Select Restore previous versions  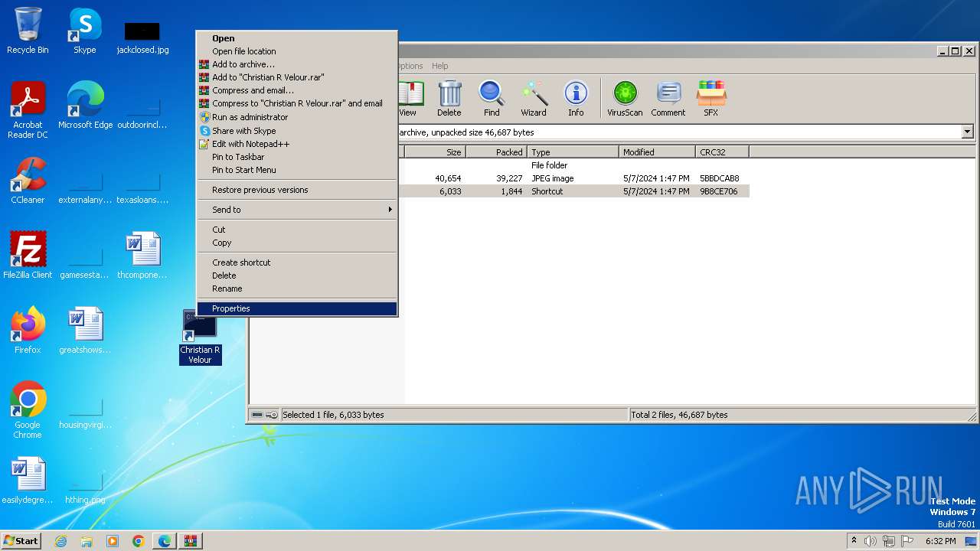297,190
